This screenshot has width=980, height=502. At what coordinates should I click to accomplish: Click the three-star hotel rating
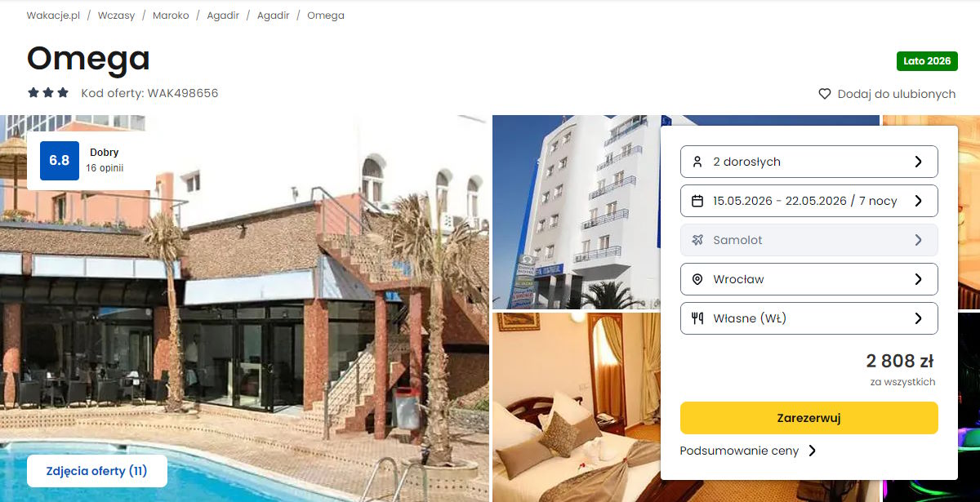pyautogui.click(x=48, y=93)
